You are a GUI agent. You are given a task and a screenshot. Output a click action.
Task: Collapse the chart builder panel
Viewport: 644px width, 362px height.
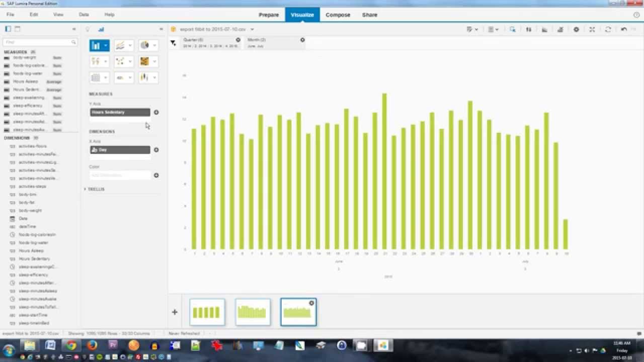click(x=161, y=29)
